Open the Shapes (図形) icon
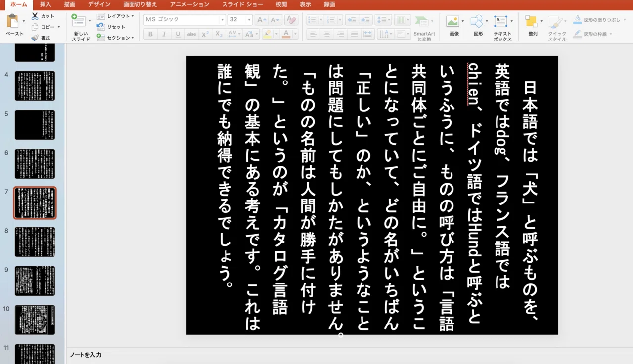Viewport: 633px width, 364px height. tap(476, 21)
